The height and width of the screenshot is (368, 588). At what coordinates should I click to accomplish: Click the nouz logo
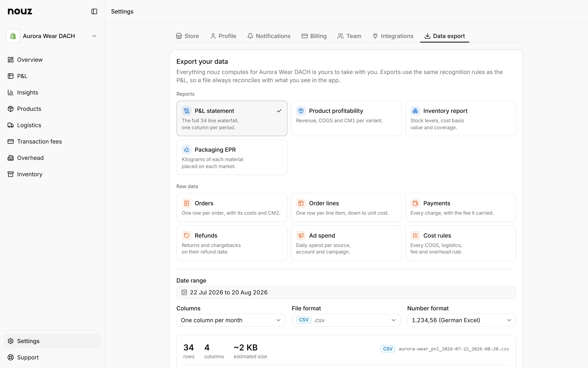(20, 11)
